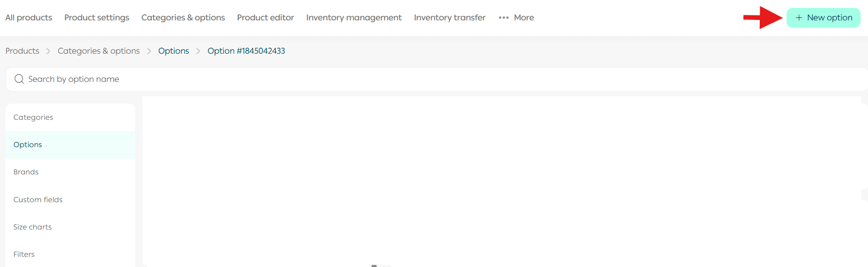Viewport: 868px width, 267px height.
Task: Click the chevron after Products breadcrumb
Action: (48, 51)
